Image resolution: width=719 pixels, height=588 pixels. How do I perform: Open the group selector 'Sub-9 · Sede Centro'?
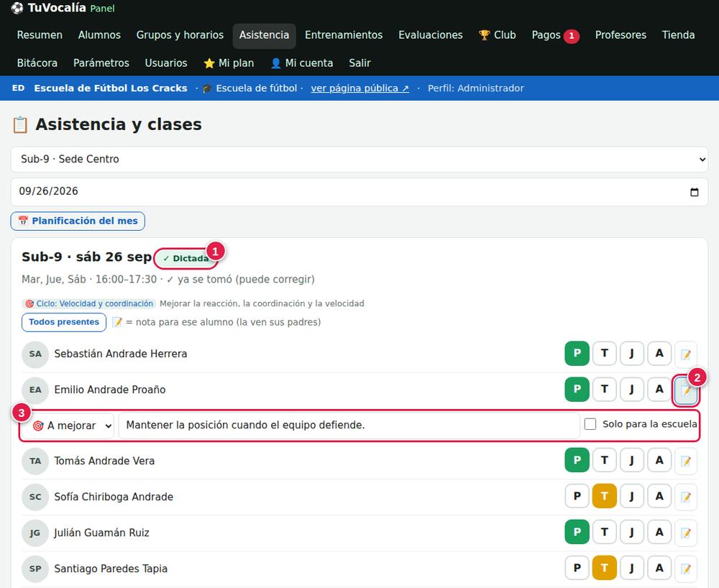359,160
